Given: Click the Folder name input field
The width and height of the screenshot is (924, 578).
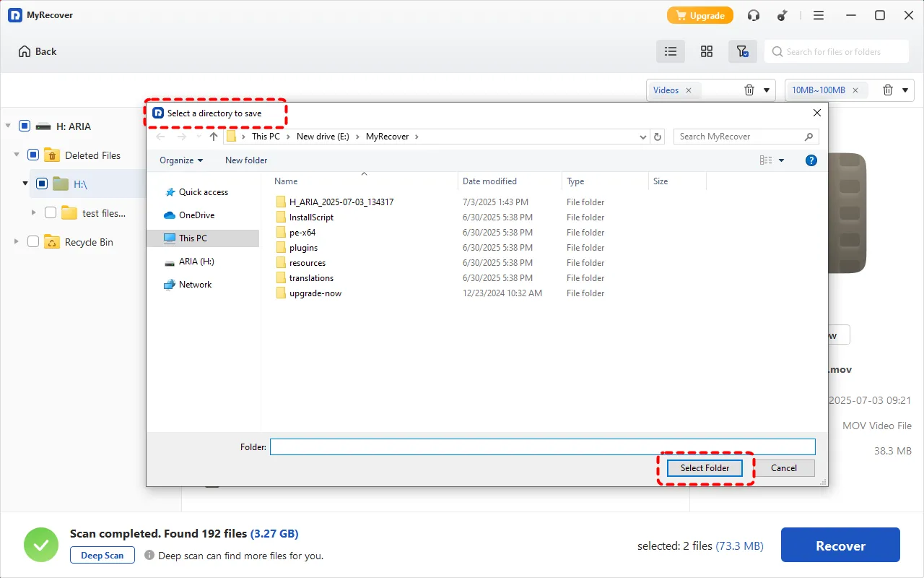Looking at the screenshot, I should click(x=542, y=447).
